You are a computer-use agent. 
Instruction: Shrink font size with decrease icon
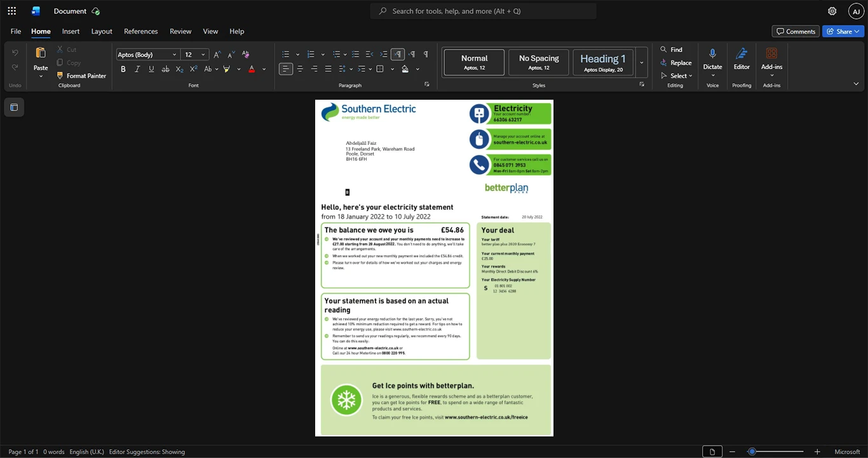point(231,55)
